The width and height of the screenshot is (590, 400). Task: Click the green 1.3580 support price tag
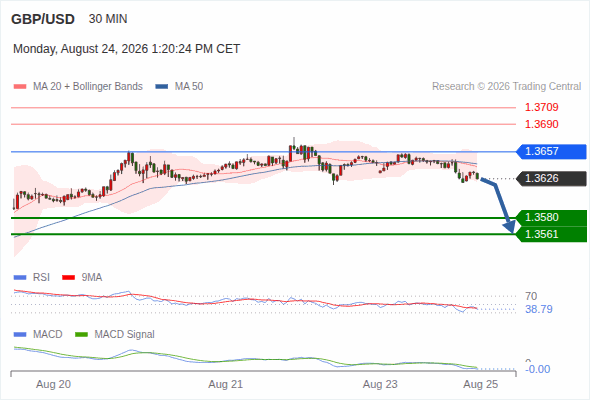point(551,217)
